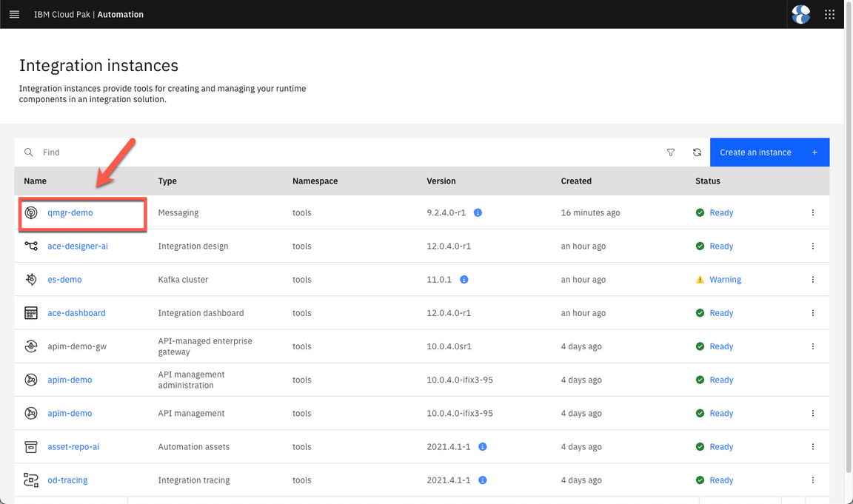Screen dimensions: 853x504
Task: Open the app switcher grid icon
Action: coord(829,14)
